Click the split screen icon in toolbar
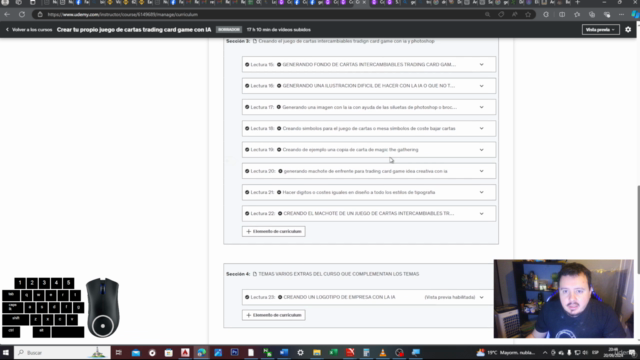This screenshot has width=640, height=360. (x=562, y=15)
